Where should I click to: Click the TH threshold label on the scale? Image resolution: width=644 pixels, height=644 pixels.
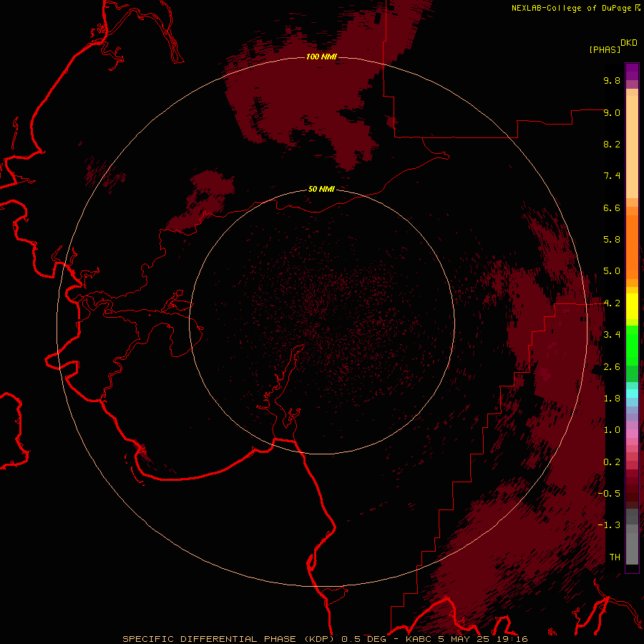pyautogui.click(x=615, y=557)
